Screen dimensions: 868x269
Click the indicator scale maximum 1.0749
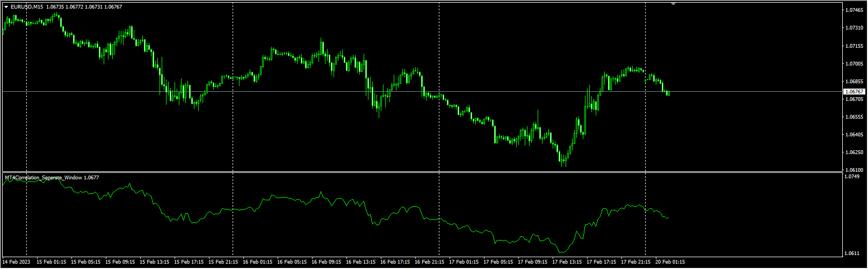pos(852,177)
